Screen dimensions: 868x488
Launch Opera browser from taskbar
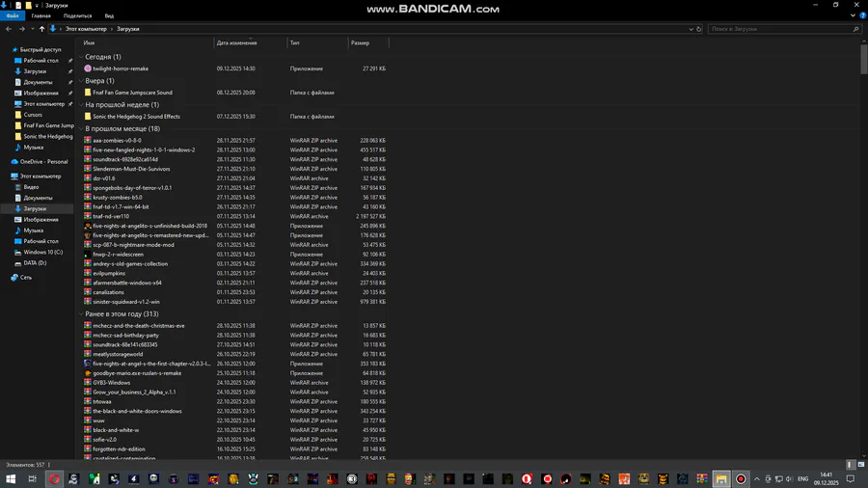click(x=54, y=479)
